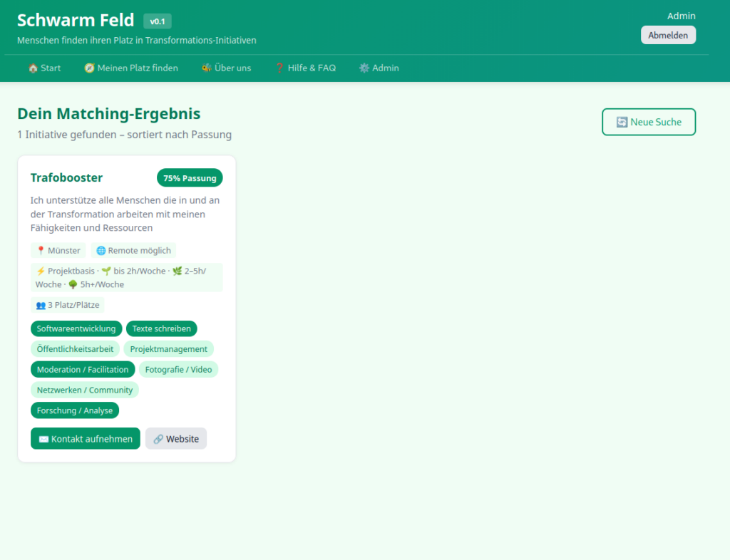Click the Schwarm Feld site title
The width and height of the screenshot is (730, 560).
pyautogui.click(x=76, y=21)
